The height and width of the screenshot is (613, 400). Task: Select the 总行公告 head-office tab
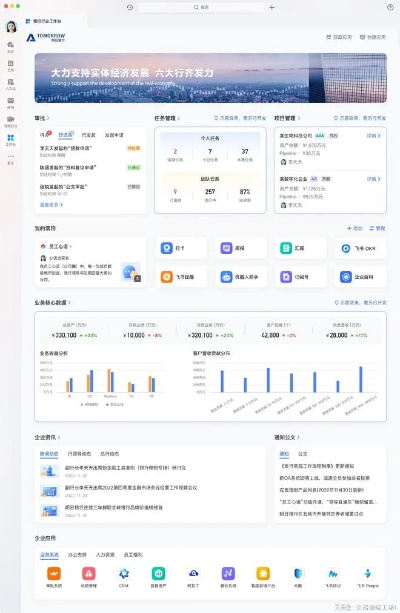(110, 454)
